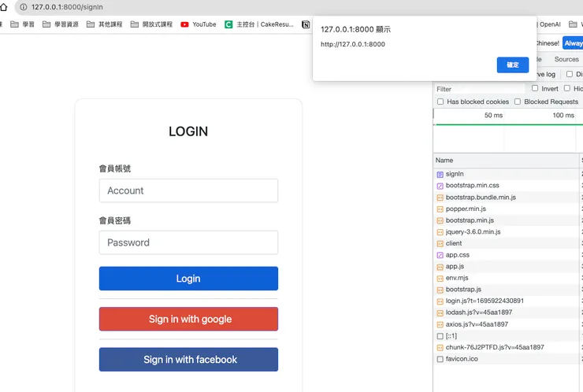Image resolution: width=583 pixels, height=392 pixels.
Task: Click the Filter field in Network panel
Action: pos(480,89)
